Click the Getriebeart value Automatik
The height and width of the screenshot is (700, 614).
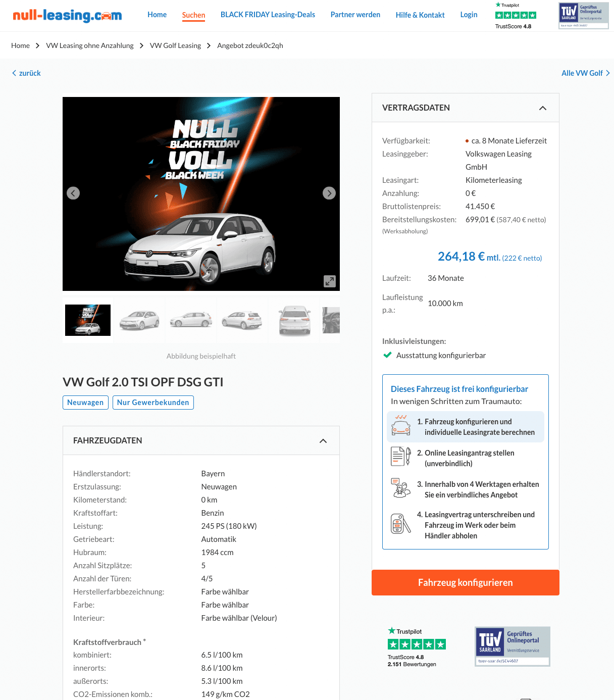pyautogui.click(x=219, y=539)
